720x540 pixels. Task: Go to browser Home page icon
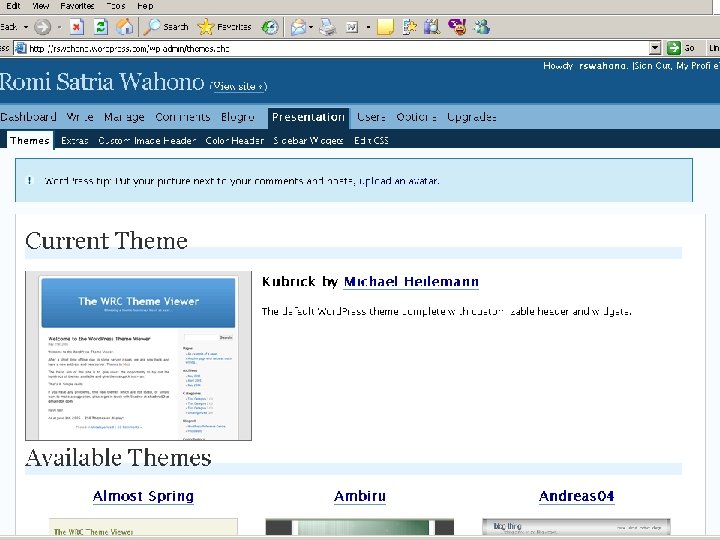pos(124,27)
